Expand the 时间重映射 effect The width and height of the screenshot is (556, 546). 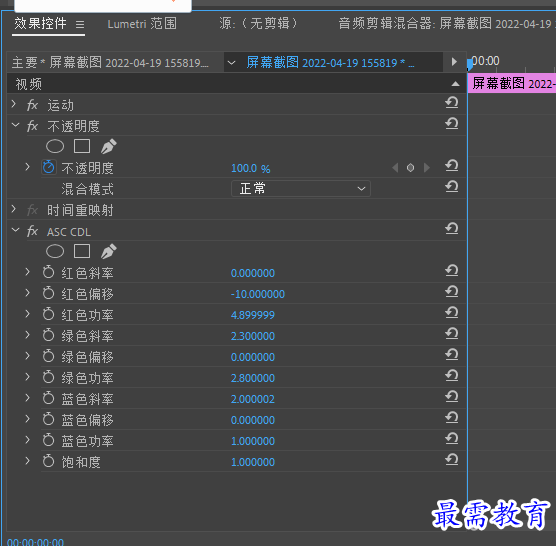coord(14,209)
